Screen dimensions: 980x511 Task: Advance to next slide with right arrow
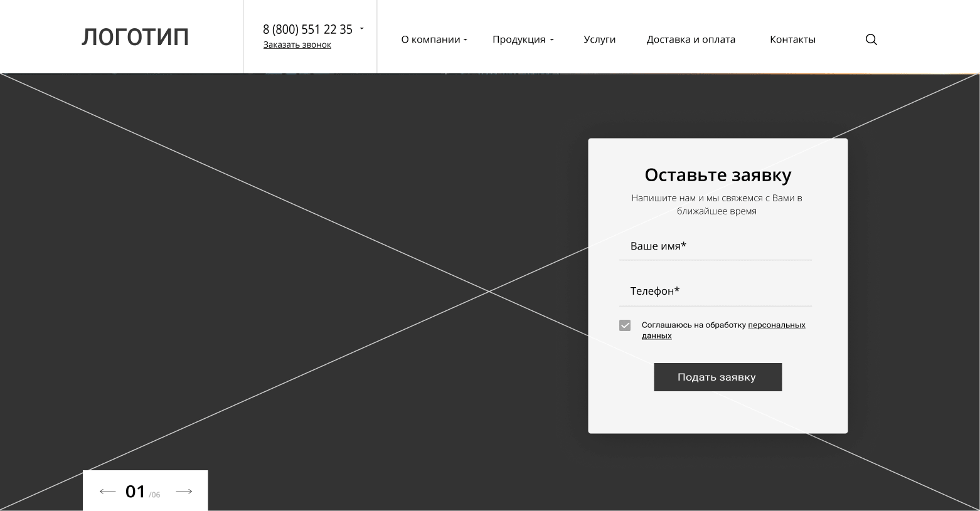click(x=184, y=492)
